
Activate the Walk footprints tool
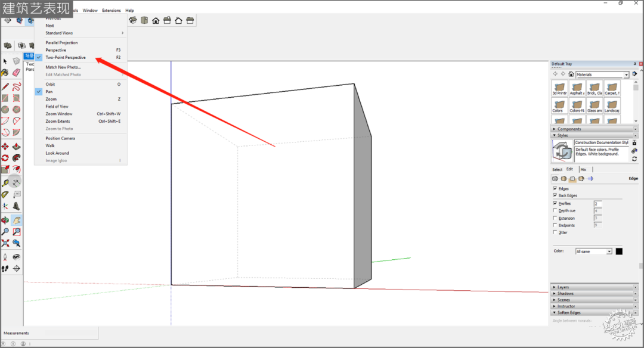[5, 269]
